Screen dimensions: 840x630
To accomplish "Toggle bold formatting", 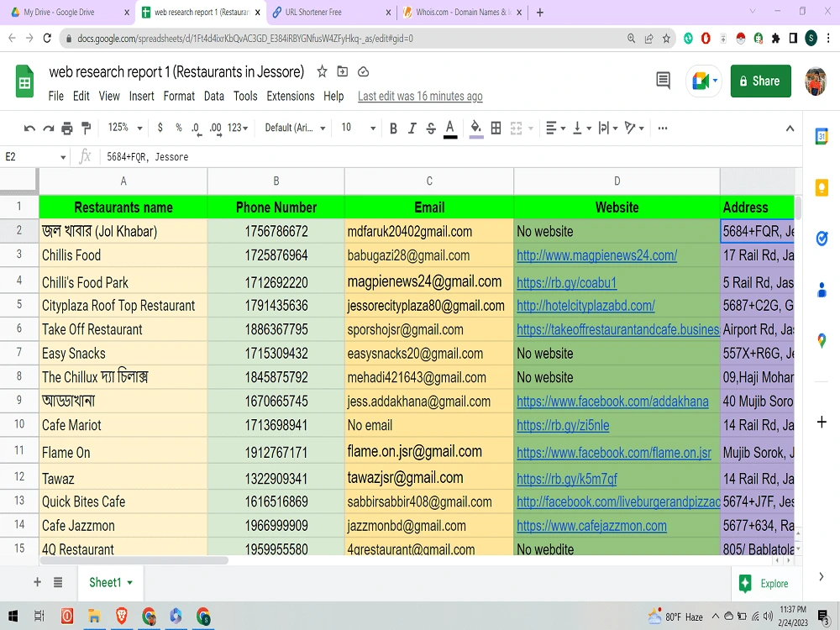I will pos(393,128).
